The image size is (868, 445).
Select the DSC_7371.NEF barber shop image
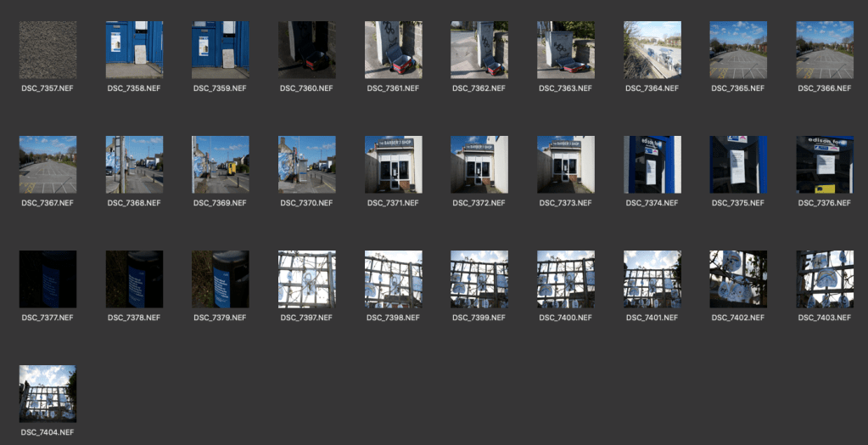[x=393, y=165]
